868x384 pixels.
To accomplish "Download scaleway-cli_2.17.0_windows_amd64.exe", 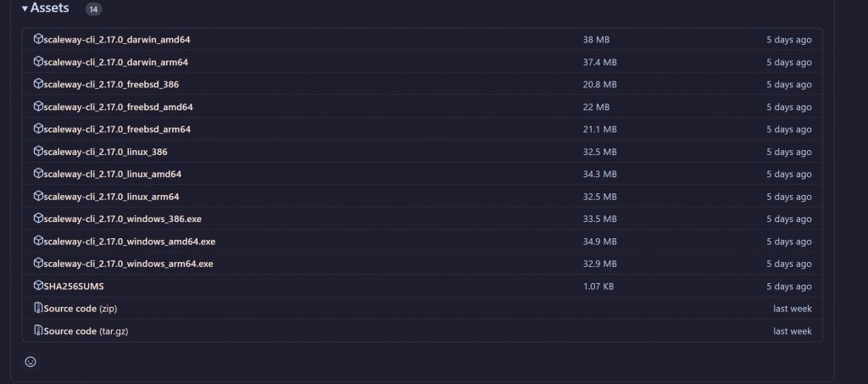I will [130, 242].
